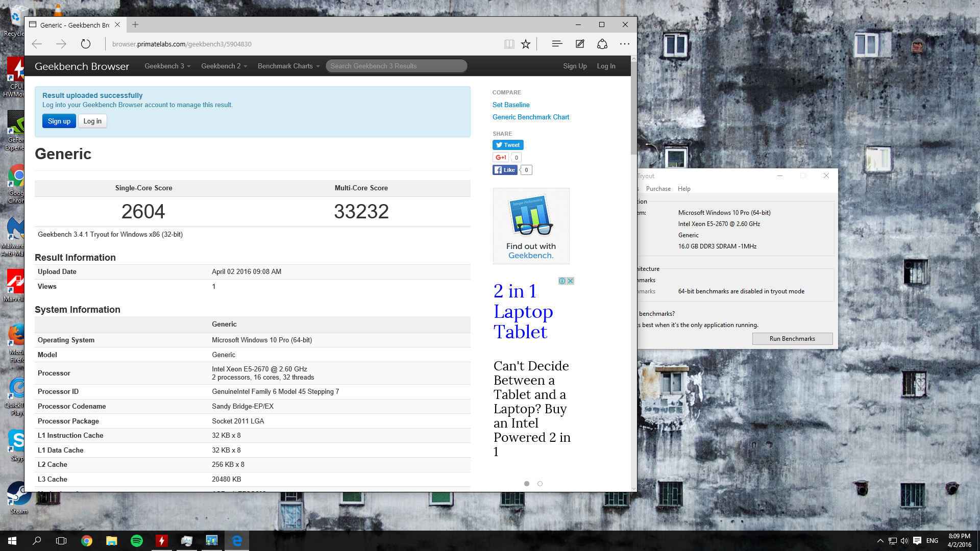Screen dimensions: 980x551
Task: Open the Windows Start menu
Action: pyautogui.click(x=12, y=541)
